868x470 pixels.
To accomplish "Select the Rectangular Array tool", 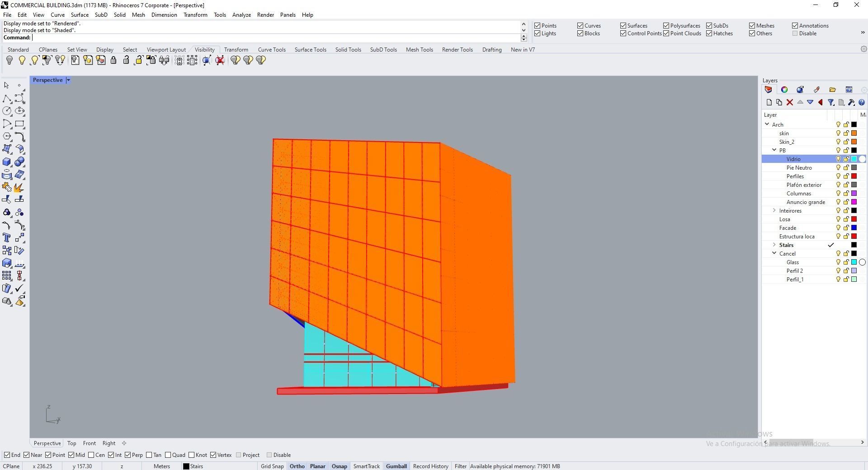I will point(7,275).
